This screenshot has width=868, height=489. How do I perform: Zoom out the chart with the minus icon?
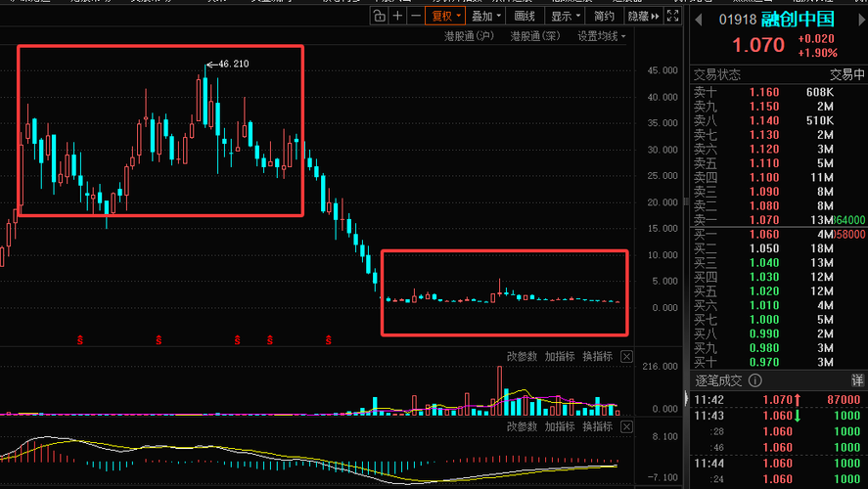416,16
